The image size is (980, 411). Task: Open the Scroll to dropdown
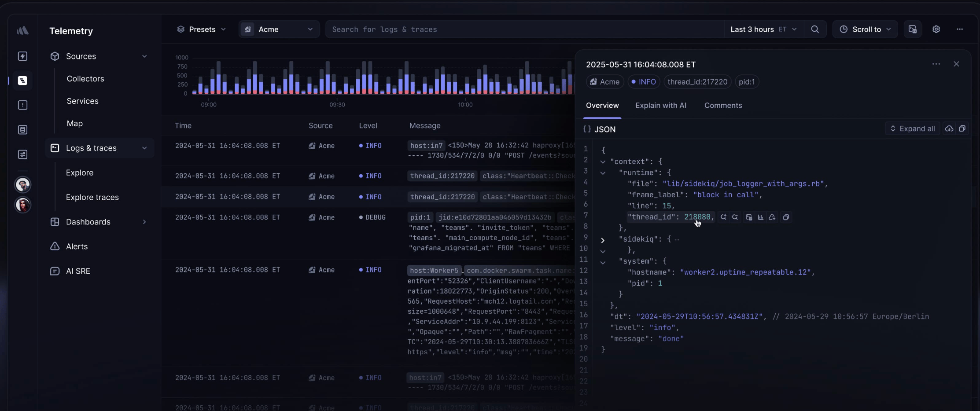(x=865, y=29)
